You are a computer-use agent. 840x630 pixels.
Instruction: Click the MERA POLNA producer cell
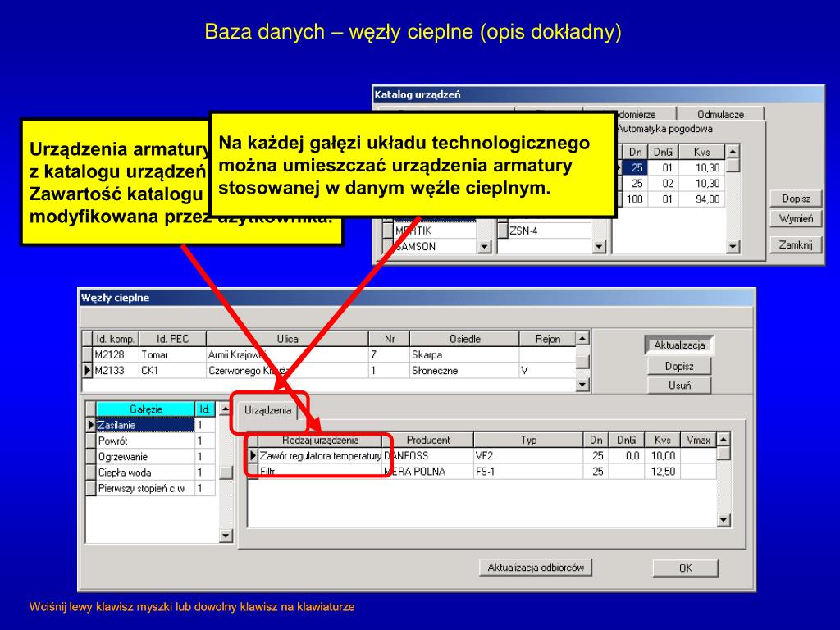(x=428, y=472)
